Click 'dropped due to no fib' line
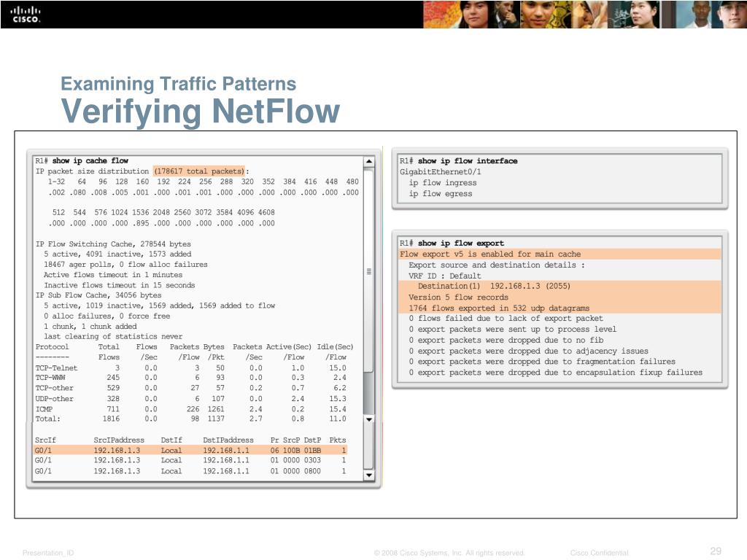747x560 pixels. click(x=506, y=340)
